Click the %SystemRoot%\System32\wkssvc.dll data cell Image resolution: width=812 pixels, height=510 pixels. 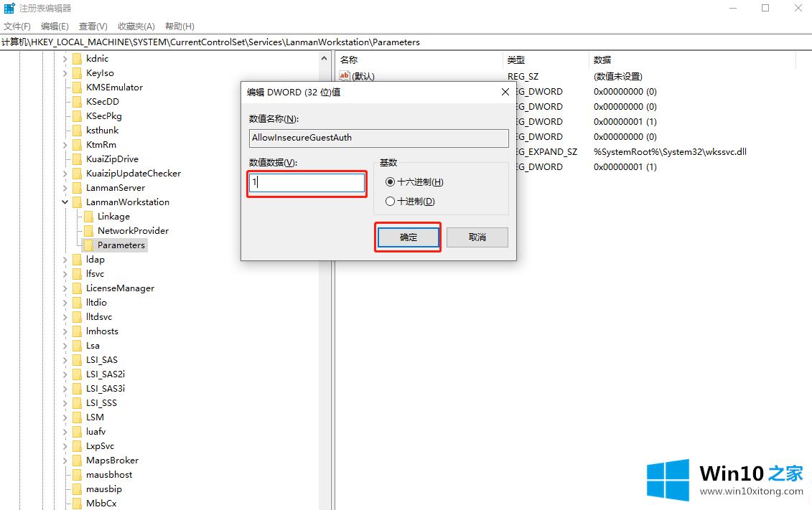(670, 152)
